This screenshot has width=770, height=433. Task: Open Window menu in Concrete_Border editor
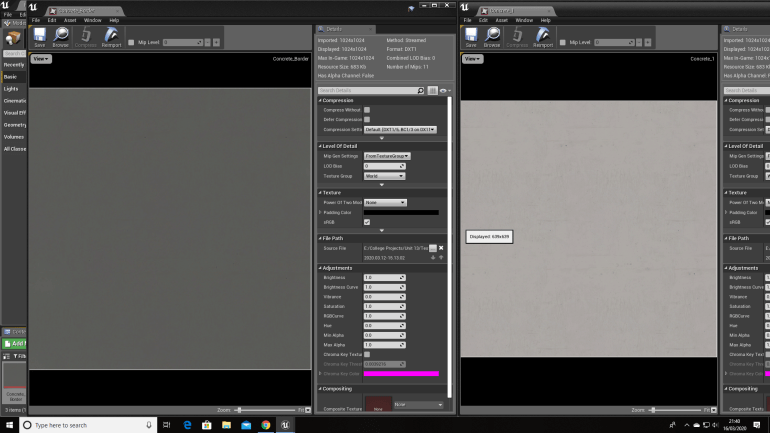pos(92,20)
